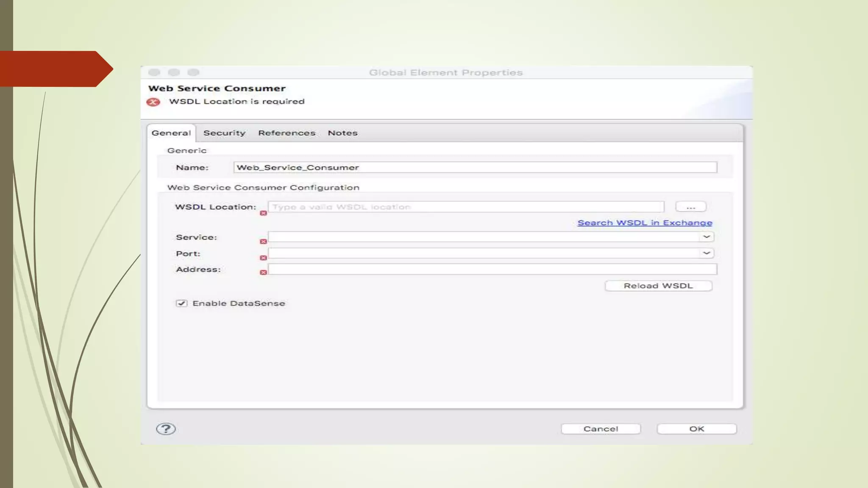Click error marker next to Port field
Viewport: 868px width, 488px height.
tap(263, 258)
